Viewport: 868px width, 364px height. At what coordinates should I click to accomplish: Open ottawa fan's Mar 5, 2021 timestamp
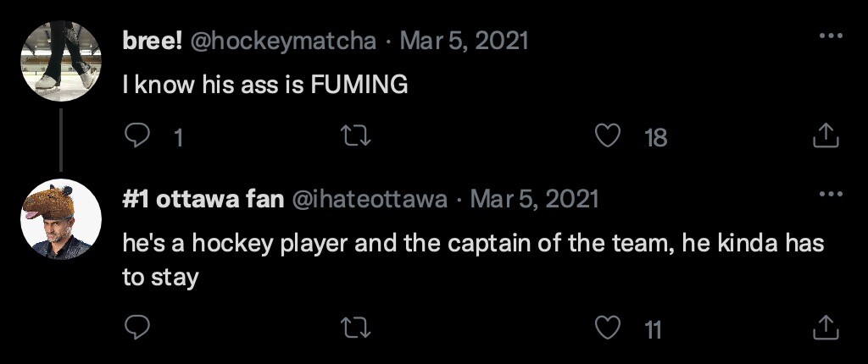[x=534, y=199]
